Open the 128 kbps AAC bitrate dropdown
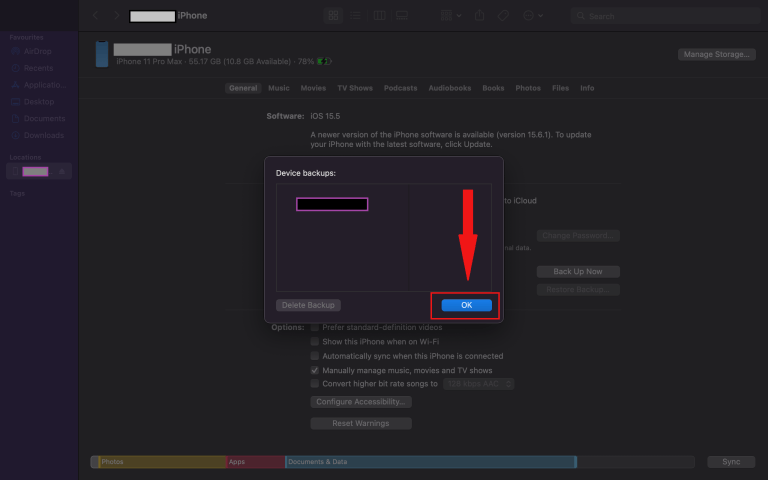This screenshot has width=768, height=480. point(479,384)
